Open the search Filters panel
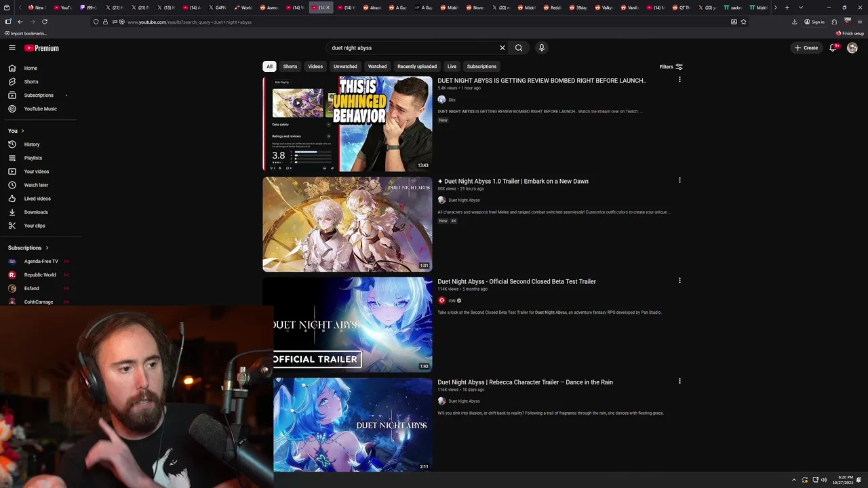868x488 pixels. (671, 66)
